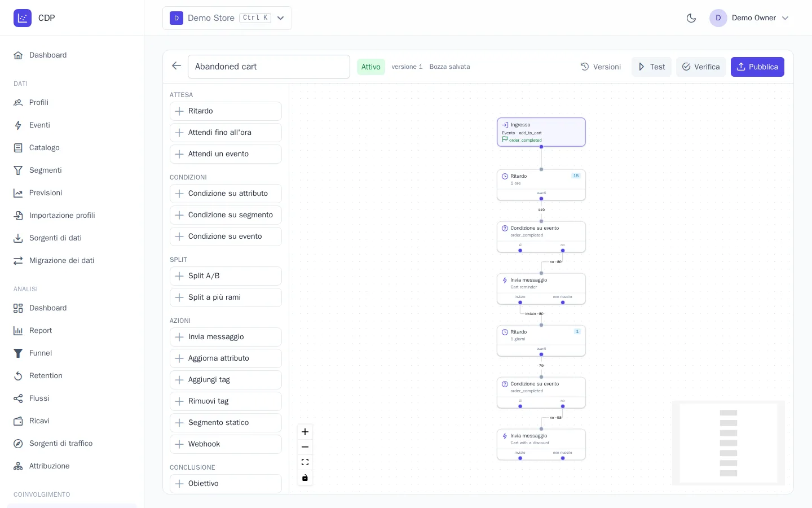Fit the flow to view

(x=305, y=462)
